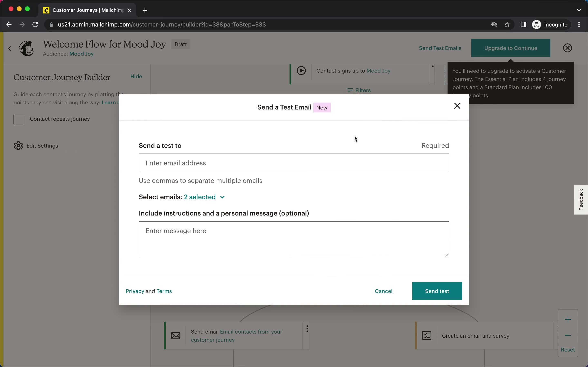Toggle the Contact repeats journey checkbox
This screenshot has height=367, width=588.
tap(18, 119)
